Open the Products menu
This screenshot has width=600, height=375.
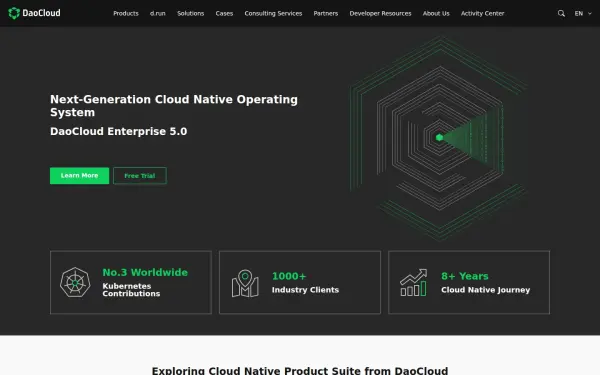coord(126,13)
